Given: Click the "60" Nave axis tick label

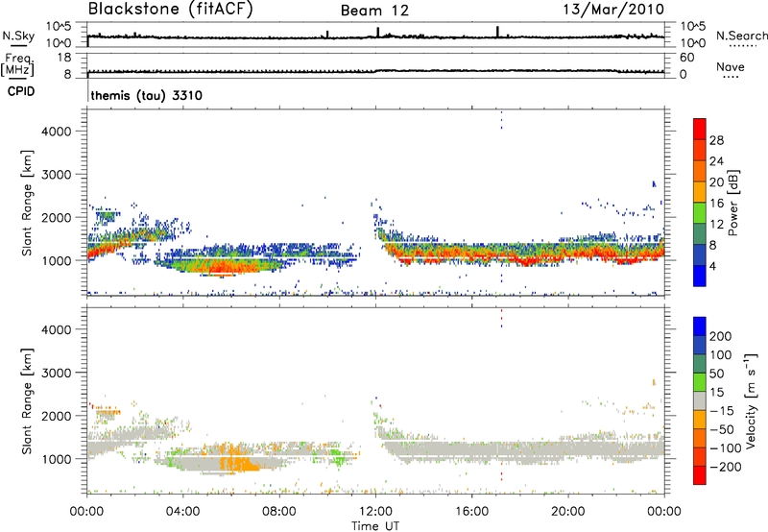Looking at the screenshot, I should (686, 58).
